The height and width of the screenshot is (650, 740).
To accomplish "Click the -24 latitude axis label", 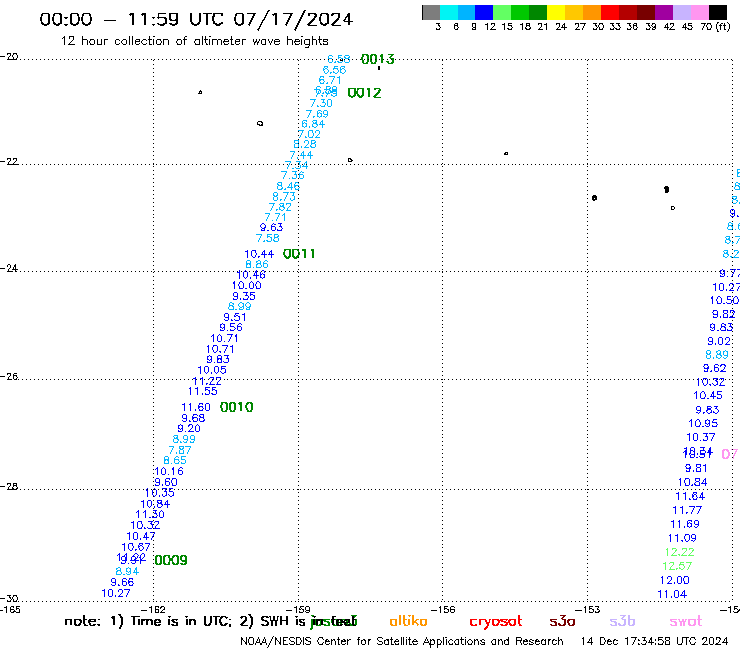I will point(9,268).
